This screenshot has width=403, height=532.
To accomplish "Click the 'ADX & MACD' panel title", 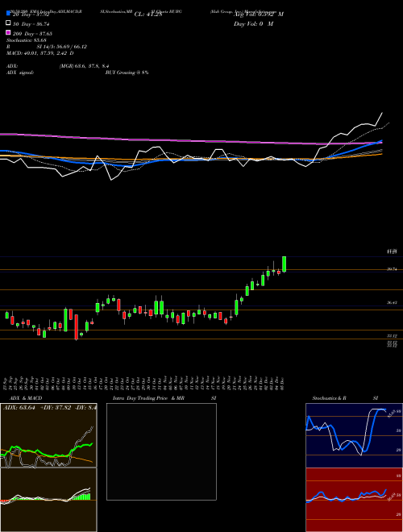I will point(26,398).
